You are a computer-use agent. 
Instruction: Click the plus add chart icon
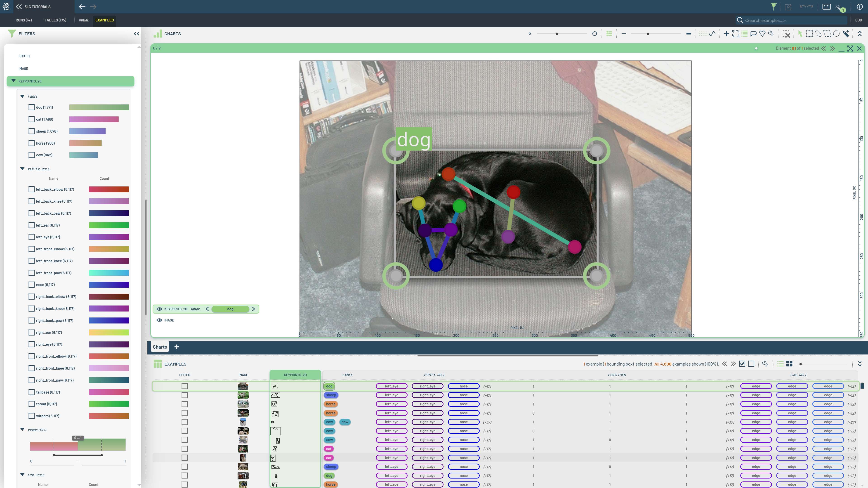(x=726, y=34)
